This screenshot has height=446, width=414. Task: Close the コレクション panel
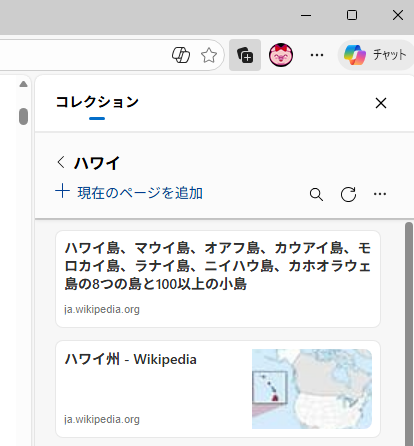(381, 103)
